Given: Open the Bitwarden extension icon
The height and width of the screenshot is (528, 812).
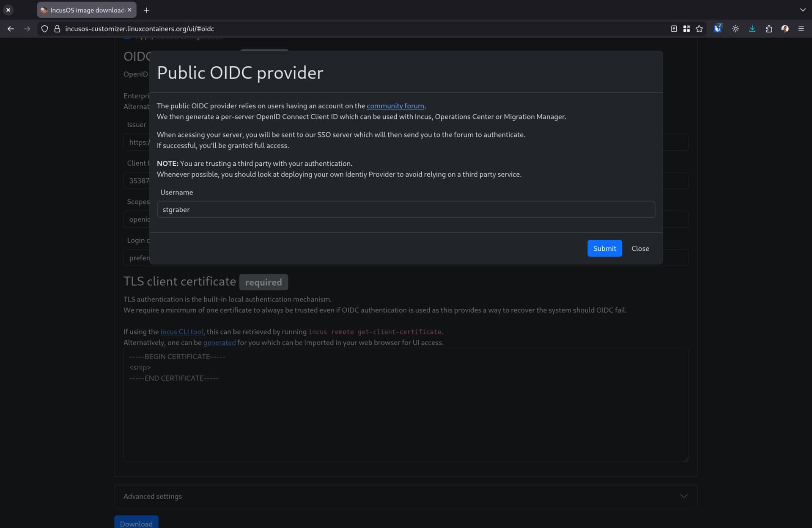Looking at the screenshot, I should [x=718, y=29].
